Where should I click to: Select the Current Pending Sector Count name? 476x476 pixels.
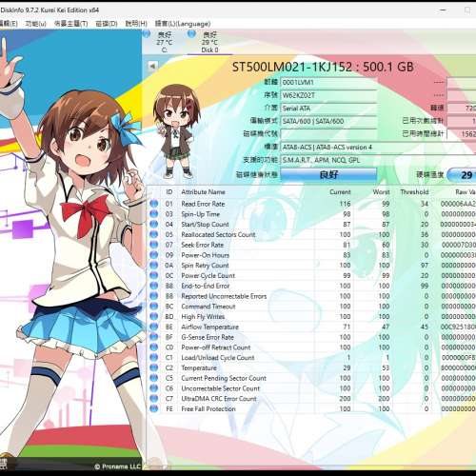(x=224, y=378)
